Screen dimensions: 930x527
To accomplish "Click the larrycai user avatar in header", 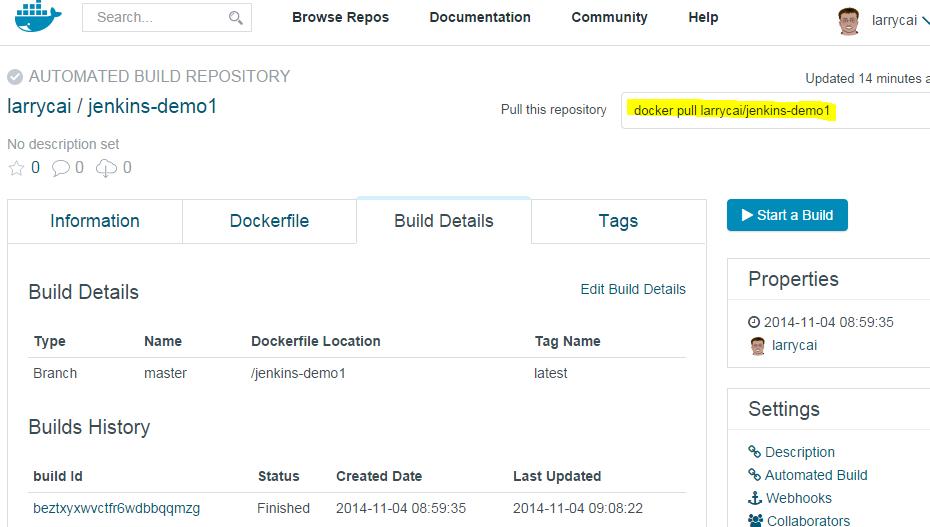I will click(848, 20).
